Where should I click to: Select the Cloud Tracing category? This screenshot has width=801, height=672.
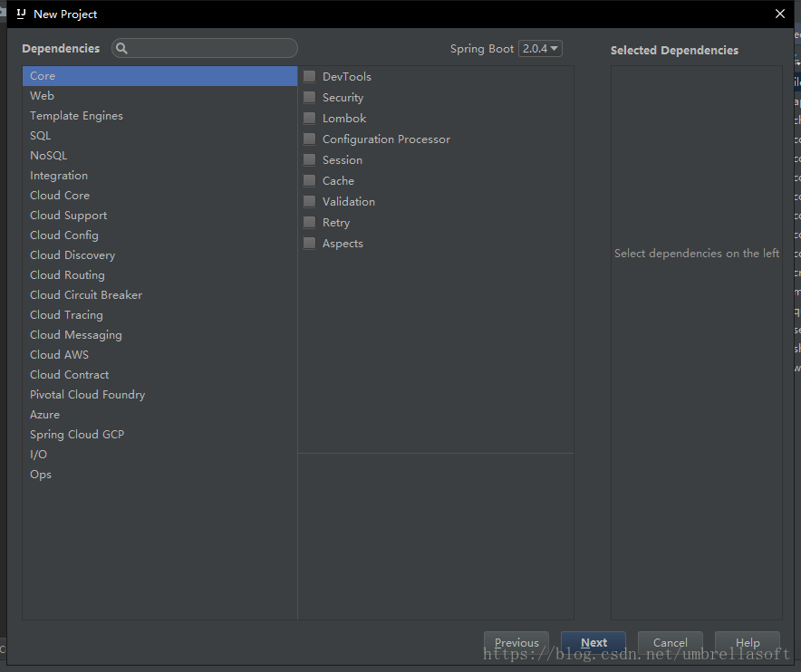159,315
